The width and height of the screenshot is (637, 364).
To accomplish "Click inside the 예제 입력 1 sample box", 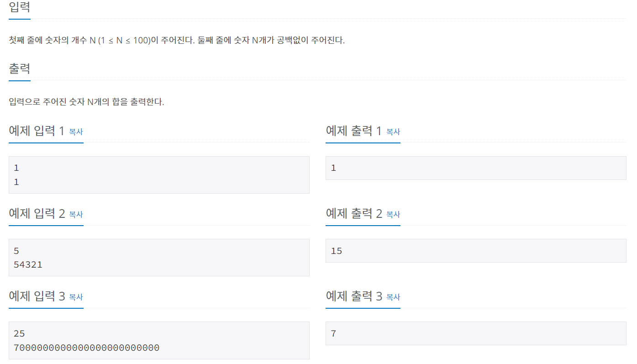I will (x=159, y=175).
